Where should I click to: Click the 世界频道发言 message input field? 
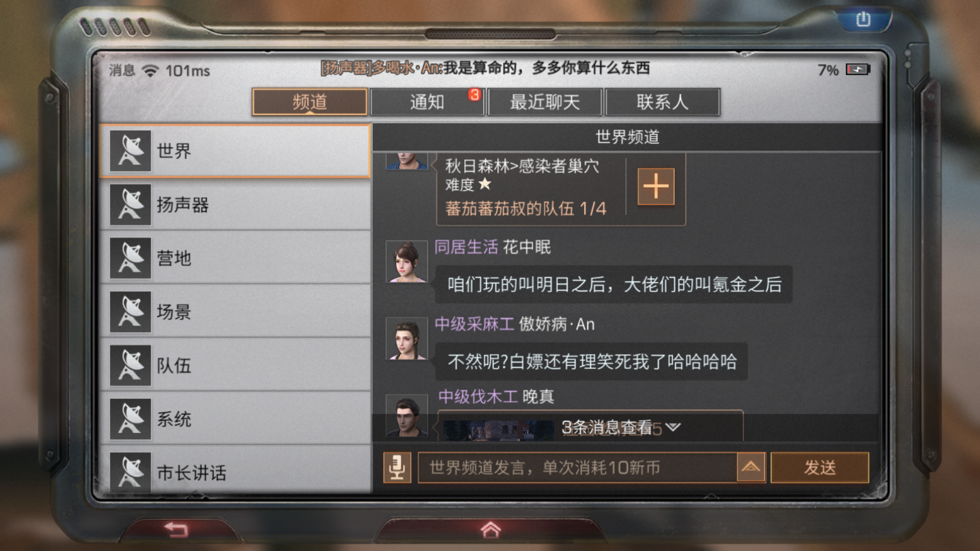pyautogui.click(x=577, y=467)
